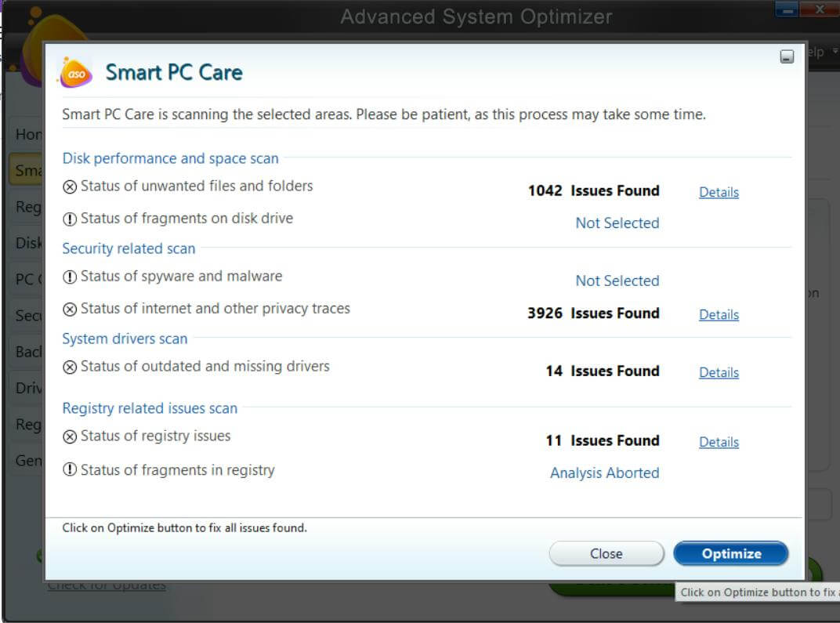View Details for outdated and missing drivers
The height and width of the screenshot is (623, 840).
719,372
